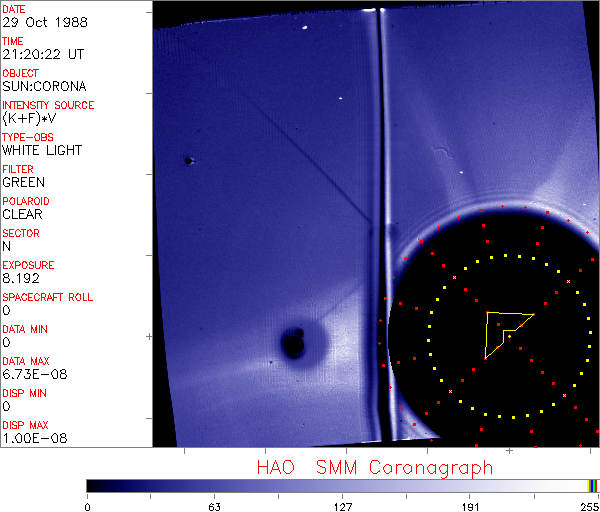Click the HAO SMM Coronagraph title
600x512 pixels.
[374, 468]
